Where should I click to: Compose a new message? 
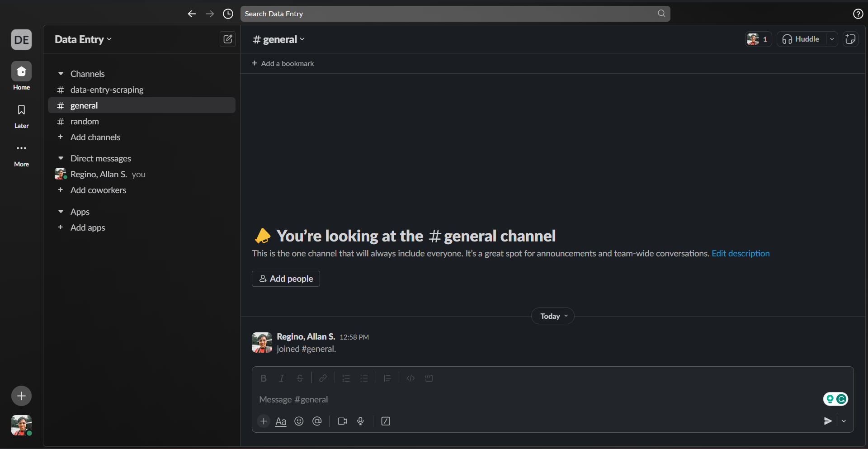pos(228,39)
